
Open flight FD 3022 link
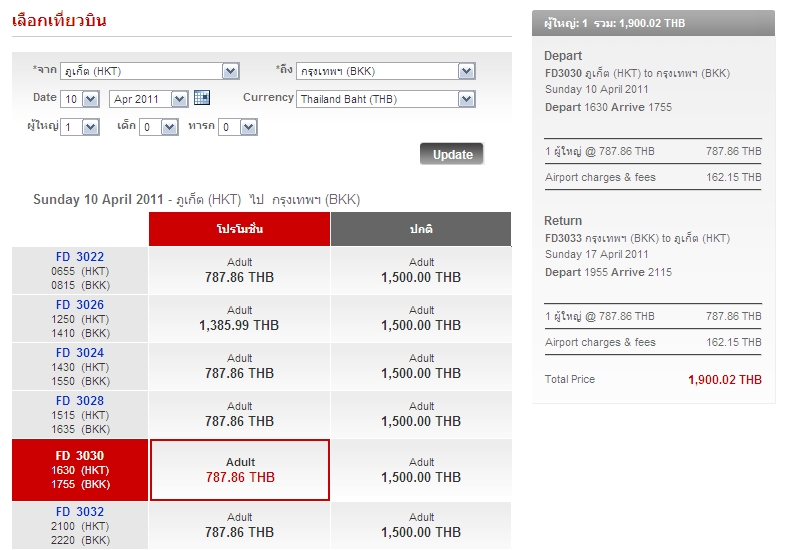tap(80, 256)
